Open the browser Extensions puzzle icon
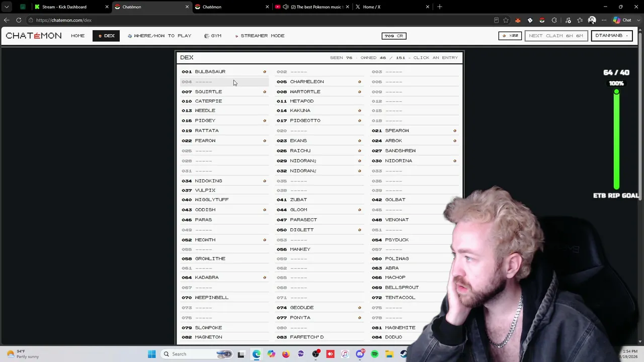This screenshot has width=644, height=362. [554, 20]
